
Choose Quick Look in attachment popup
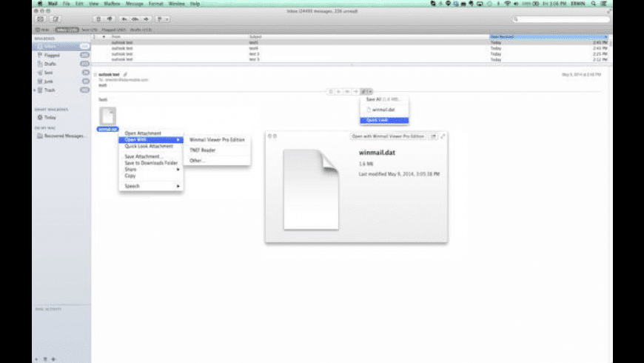[x=384, y=120]
